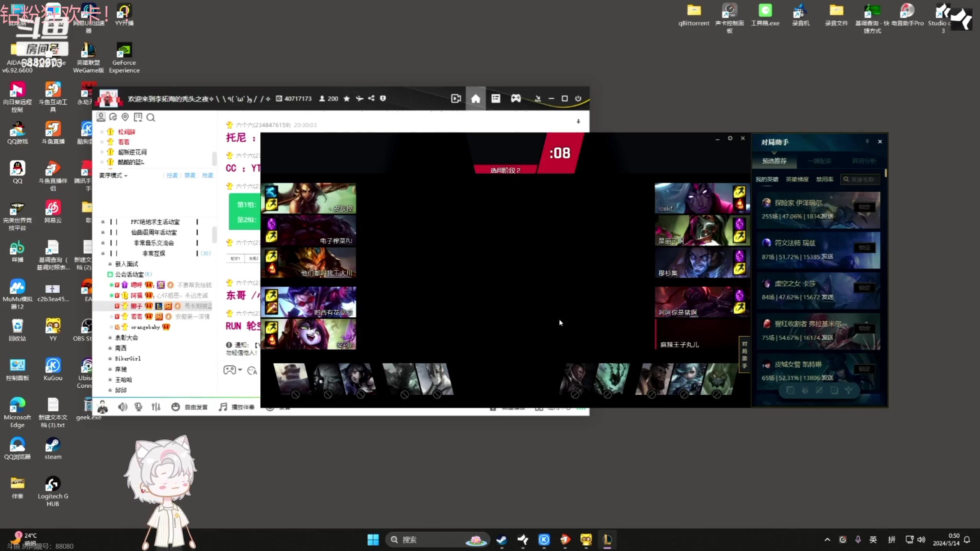The width and height of the screenshot is (980, 551).
Task: Switch to the 一键配装 tab
Action: click(819, 161)
